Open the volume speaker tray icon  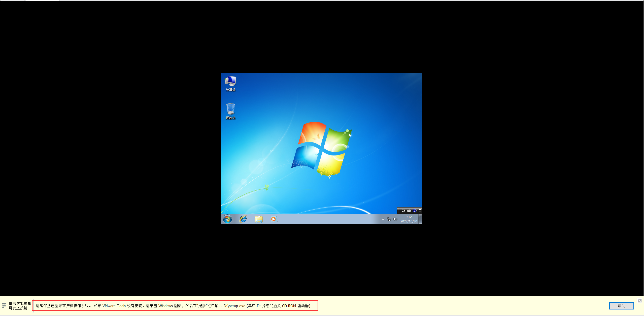(395, 219)
